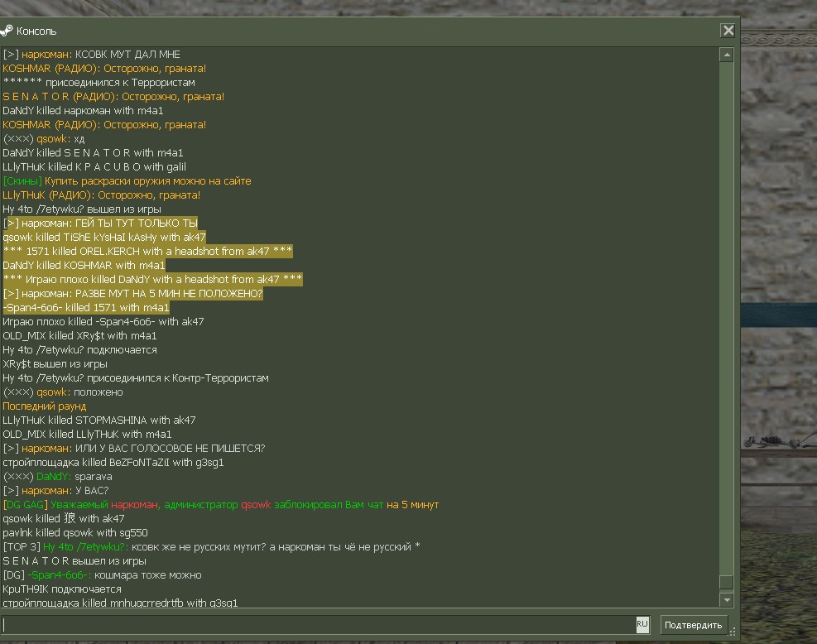Click the '[Скины] Купить раскраски оружия' message
The height and width of the screenshot is (644, 817).
click(x=127, y=181)
